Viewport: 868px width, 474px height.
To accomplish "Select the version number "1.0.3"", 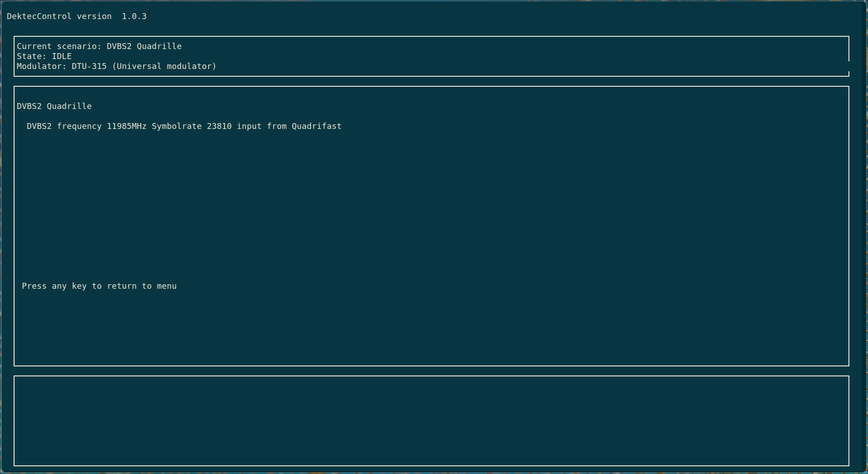I will [134, 16].
